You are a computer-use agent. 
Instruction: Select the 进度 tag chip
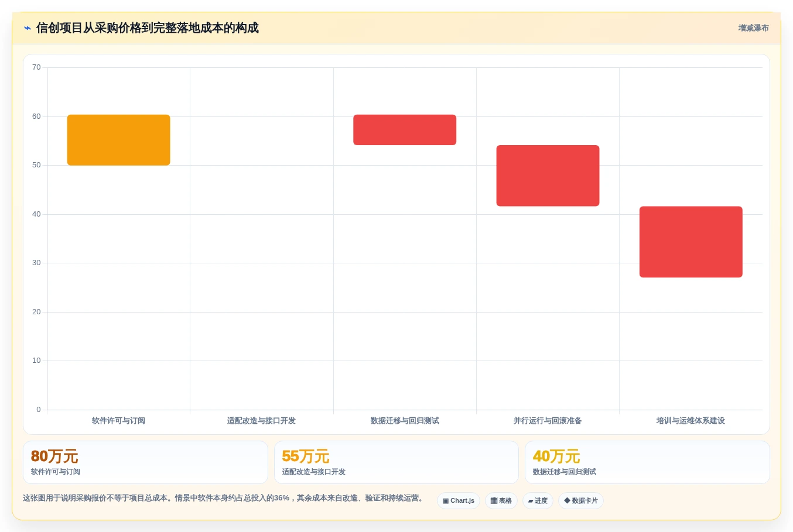538,501
